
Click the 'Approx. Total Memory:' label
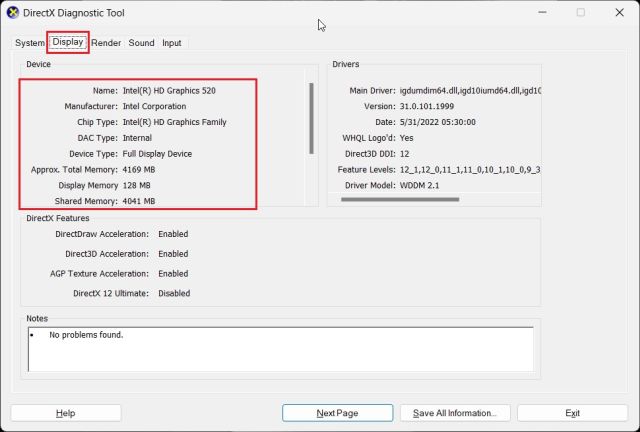tap(74, 169)
